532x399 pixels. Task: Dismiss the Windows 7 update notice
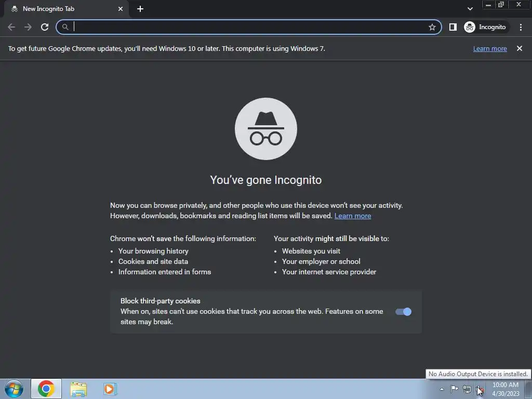point(519,48)
